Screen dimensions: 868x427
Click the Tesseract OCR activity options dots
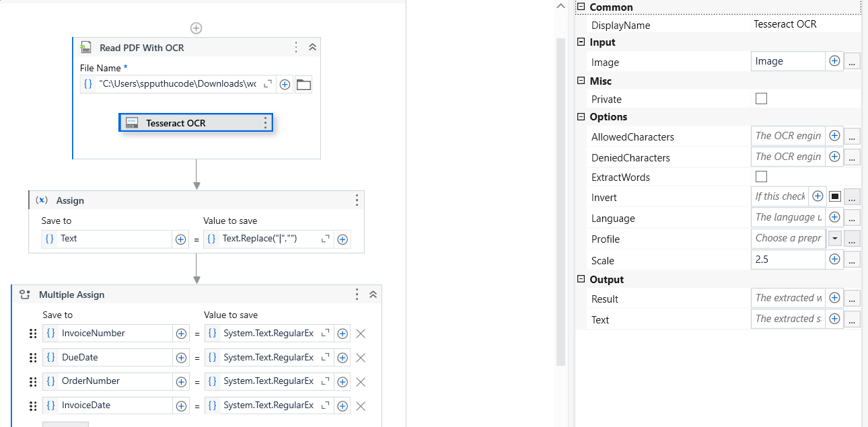click(265, 123)
